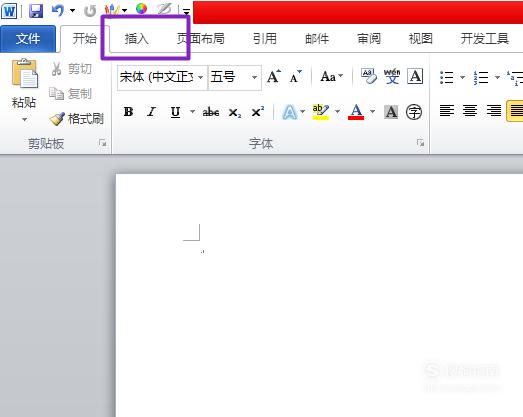The height and width of the screenshot is (417, 523).
Task: Open the font name dropdown arrow
Action: coord(201,77)
